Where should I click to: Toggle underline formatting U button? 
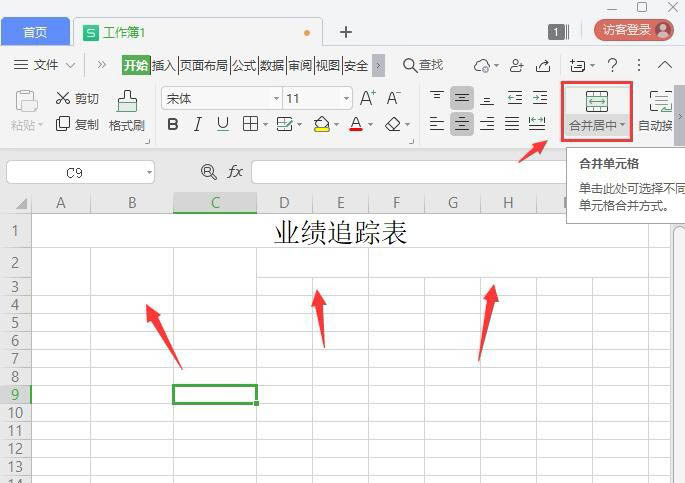223,124
